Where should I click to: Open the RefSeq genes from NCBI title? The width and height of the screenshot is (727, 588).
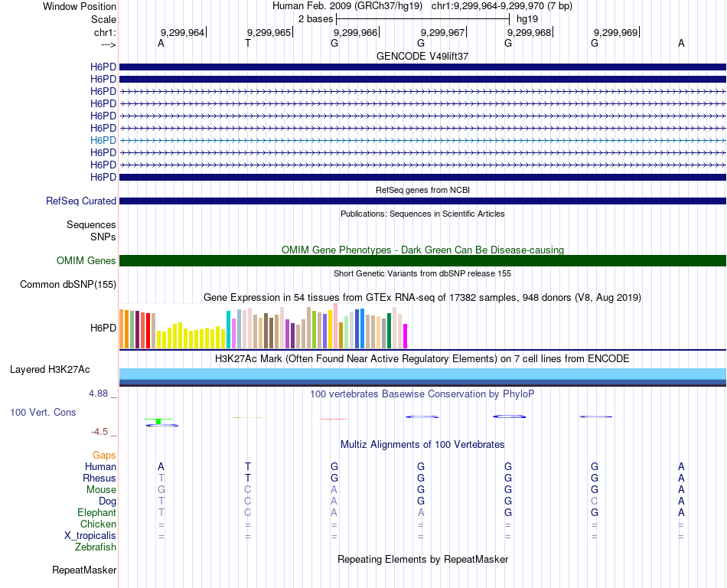click(x=422, y=190)
